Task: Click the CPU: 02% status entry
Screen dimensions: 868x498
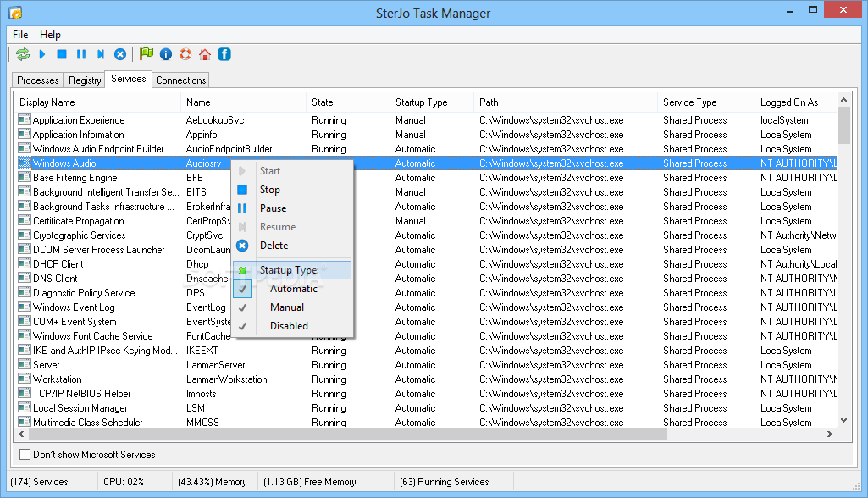Action: (124, 481)
